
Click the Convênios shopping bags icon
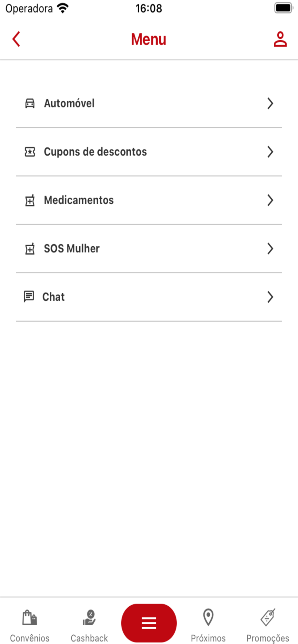[30, 617]
